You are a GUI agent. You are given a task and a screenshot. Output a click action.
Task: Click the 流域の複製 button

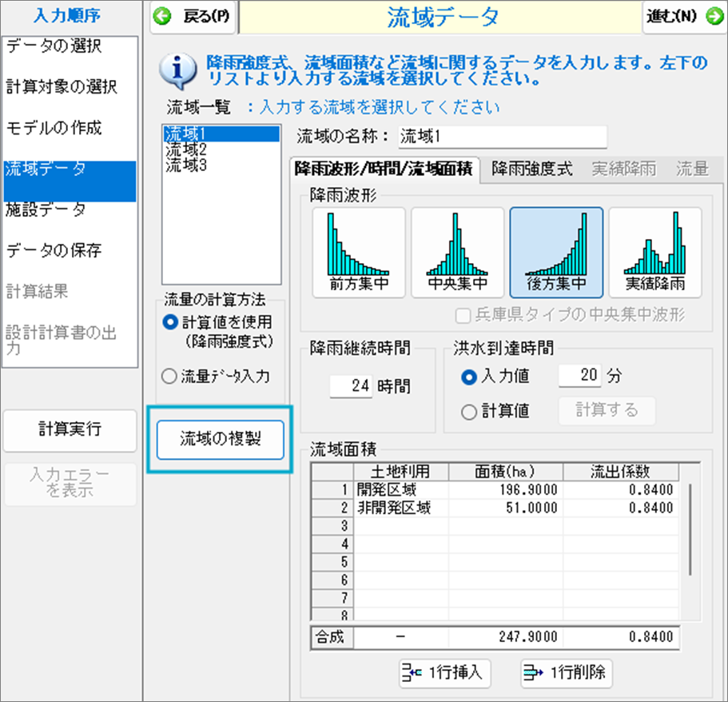tap(221, 438)
